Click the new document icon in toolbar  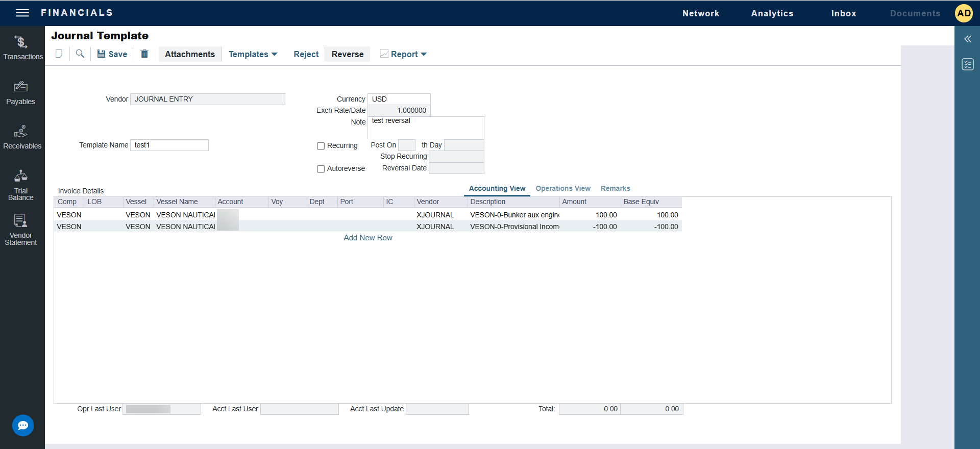coord(59,54)
